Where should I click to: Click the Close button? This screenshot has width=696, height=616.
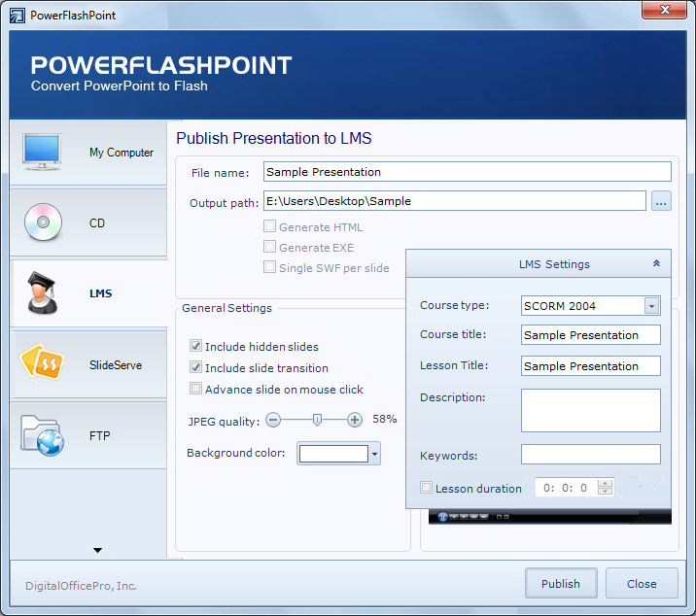(x=642, y=583)
